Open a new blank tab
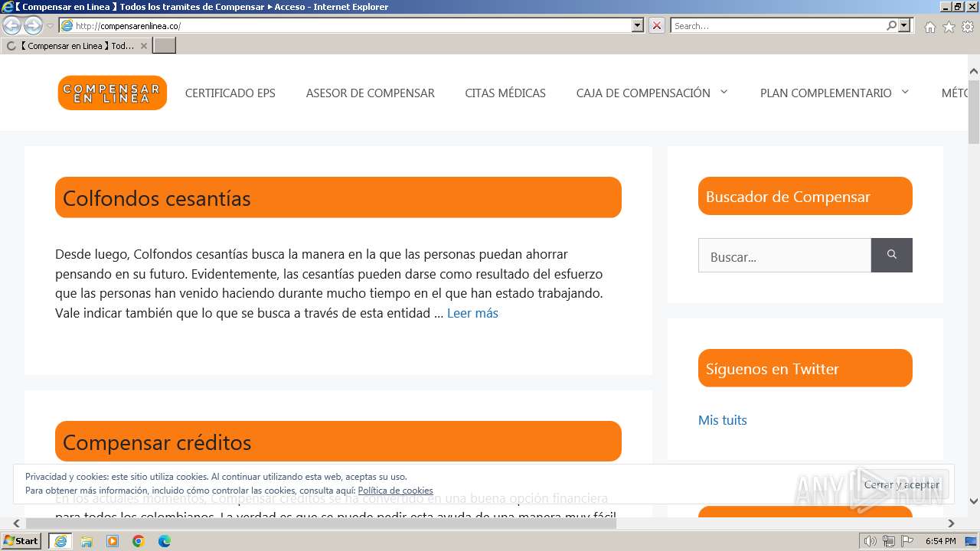This screenshot has height=551, width=980. pyautogui.click(x=165, y=46)
